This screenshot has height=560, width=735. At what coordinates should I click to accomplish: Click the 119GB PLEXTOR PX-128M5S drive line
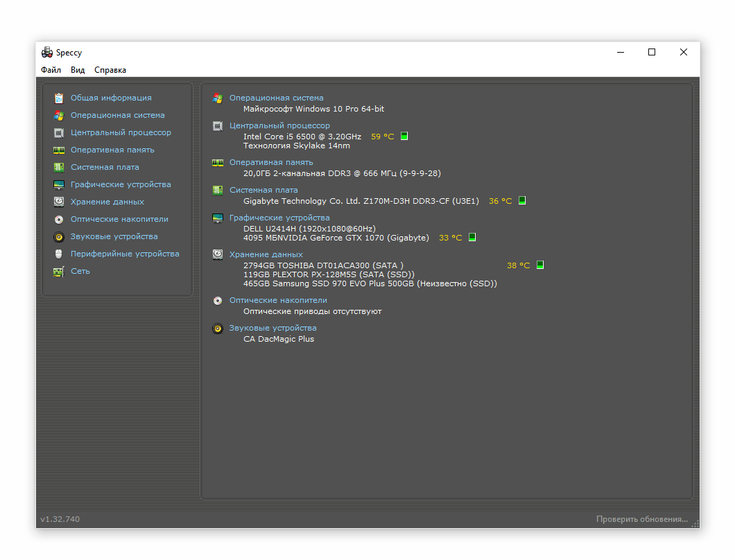coord(329,274)
